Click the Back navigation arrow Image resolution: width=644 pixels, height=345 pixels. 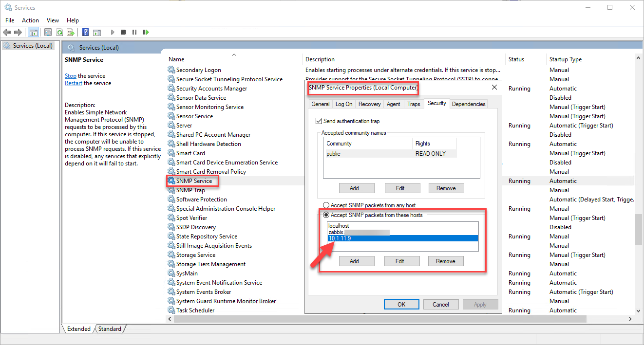pos(7,32)
